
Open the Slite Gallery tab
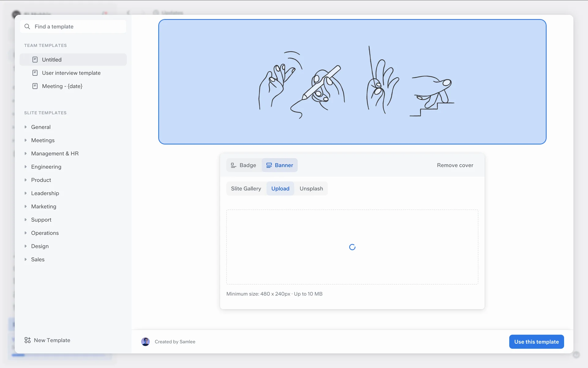click(246, 189)
